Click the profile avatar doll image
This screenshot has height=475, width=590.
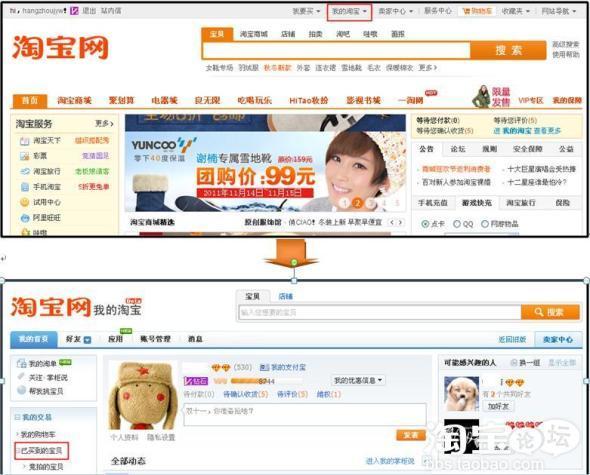143,395
